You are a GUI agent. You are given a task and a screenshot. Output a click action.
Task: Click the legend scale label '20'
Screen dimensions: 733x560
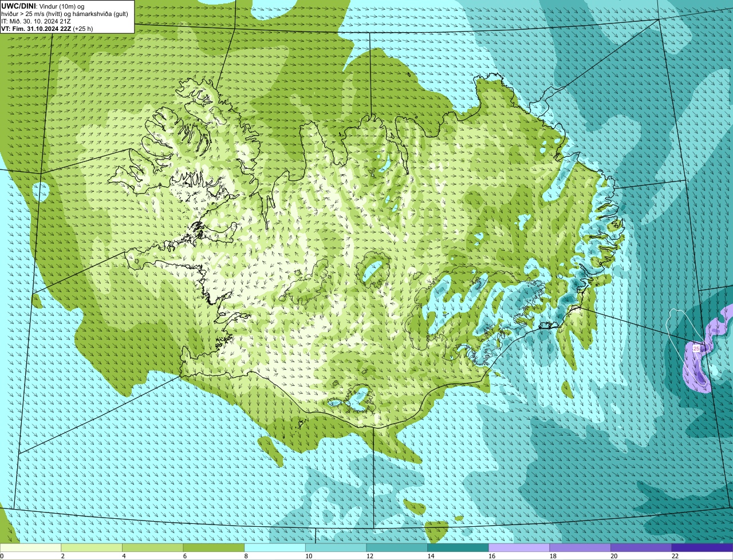614,556
